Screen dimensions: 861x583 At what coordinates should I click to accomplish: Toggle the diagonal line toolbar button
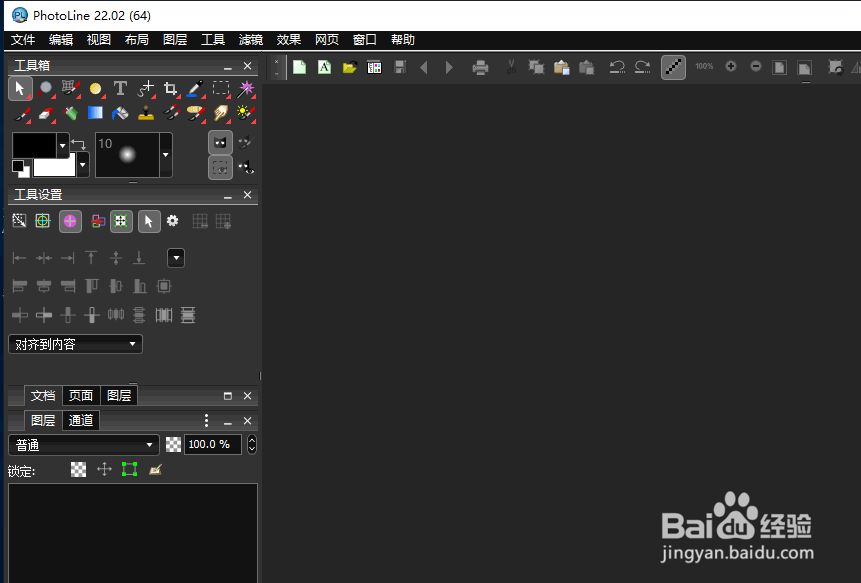point(673,68)
